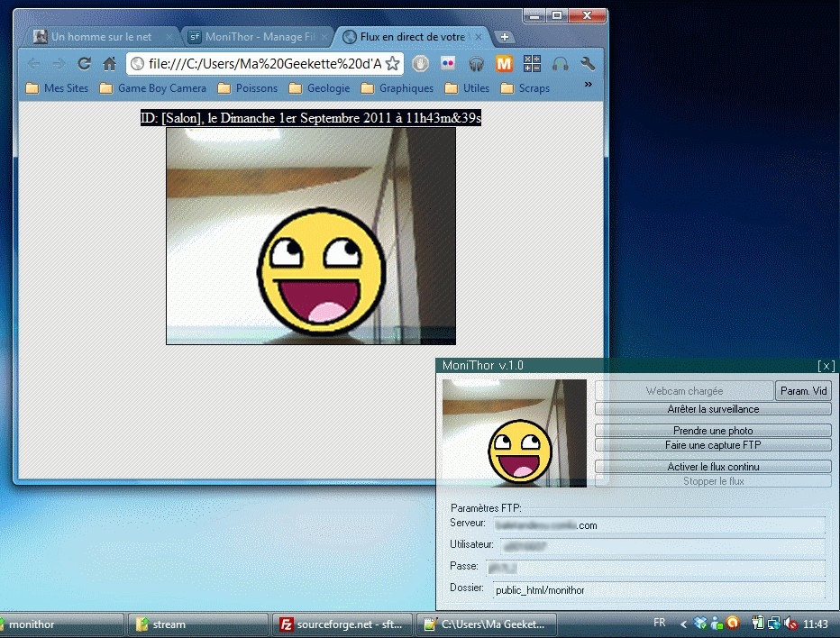Click the Param. Vid button
This screenshot has width=840, height=638.
[803, 391]
